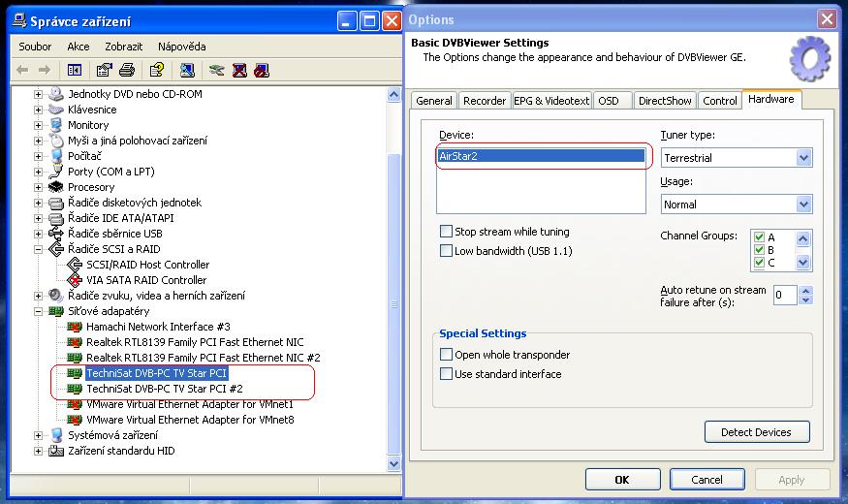This screenshot has width=848, height=504.
Task: Collapse the Řadiče SCSI a RAID node
Action: click(x=38, y=249)
